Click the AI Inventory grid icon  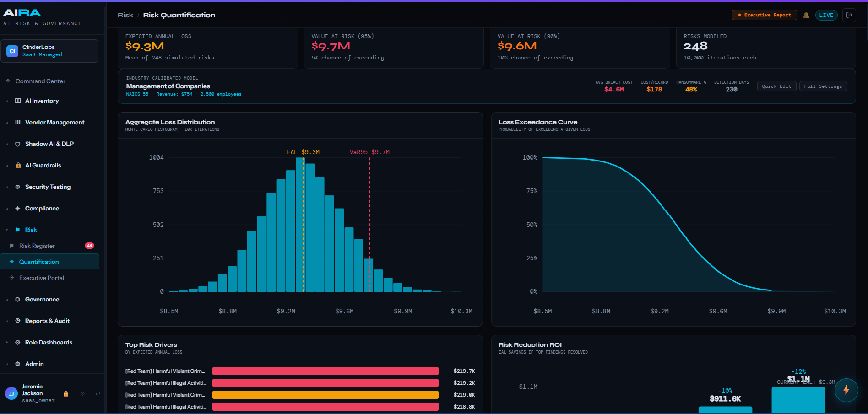tap(18, 101)
